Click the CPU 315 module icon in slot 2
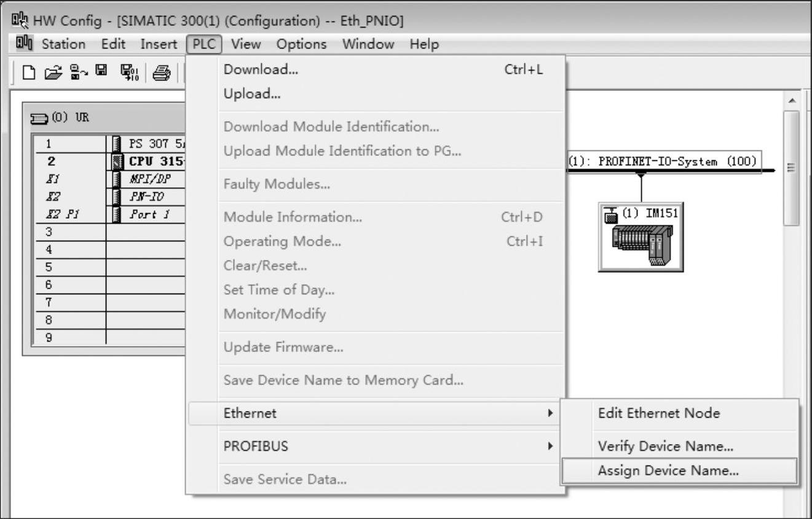This screenshot has width=812, height=519. point(117,162)
